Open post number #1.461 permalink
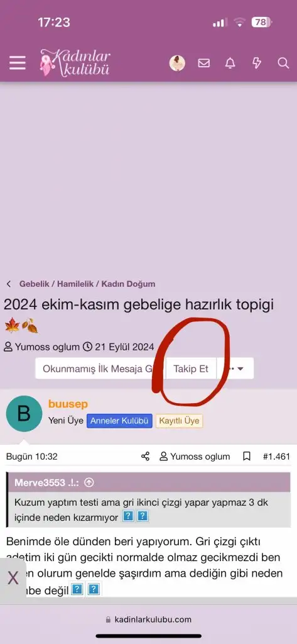297x644 pixels. tap(276, 457)
